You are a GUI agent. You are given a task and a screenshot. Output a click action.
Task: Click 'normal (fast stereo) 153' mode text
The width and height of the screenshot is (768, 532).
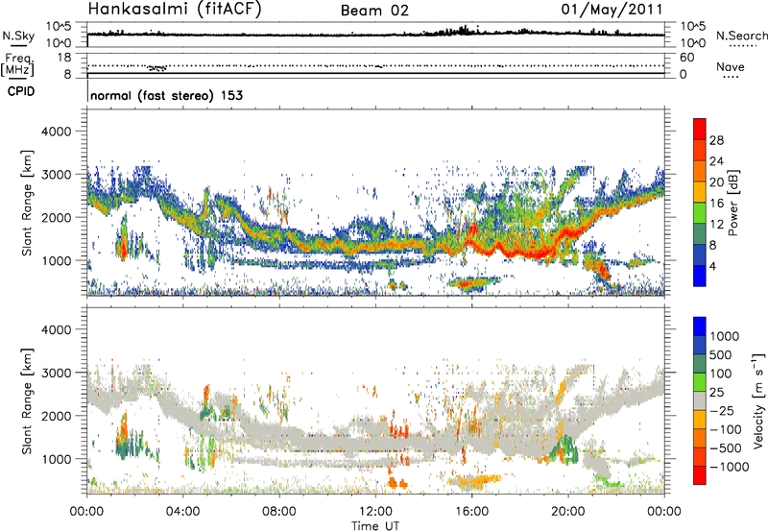pyautogui.click(x=166, y=95)
